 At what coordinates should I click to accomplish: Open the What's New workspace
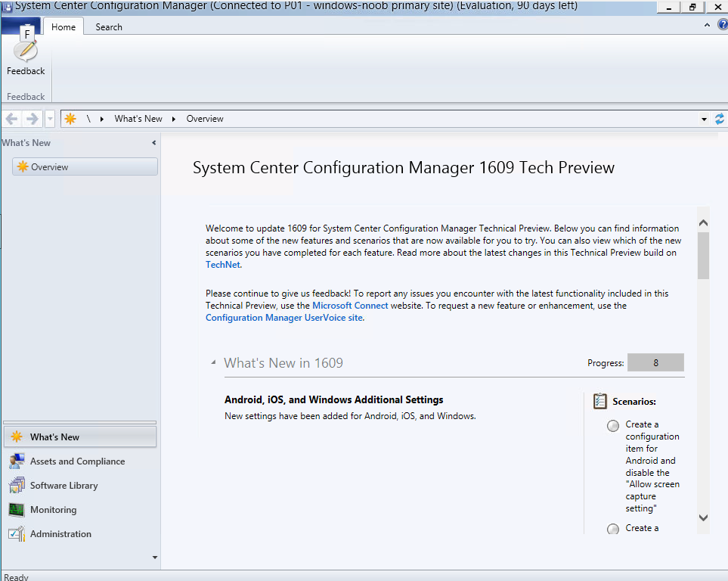(80, 437)
